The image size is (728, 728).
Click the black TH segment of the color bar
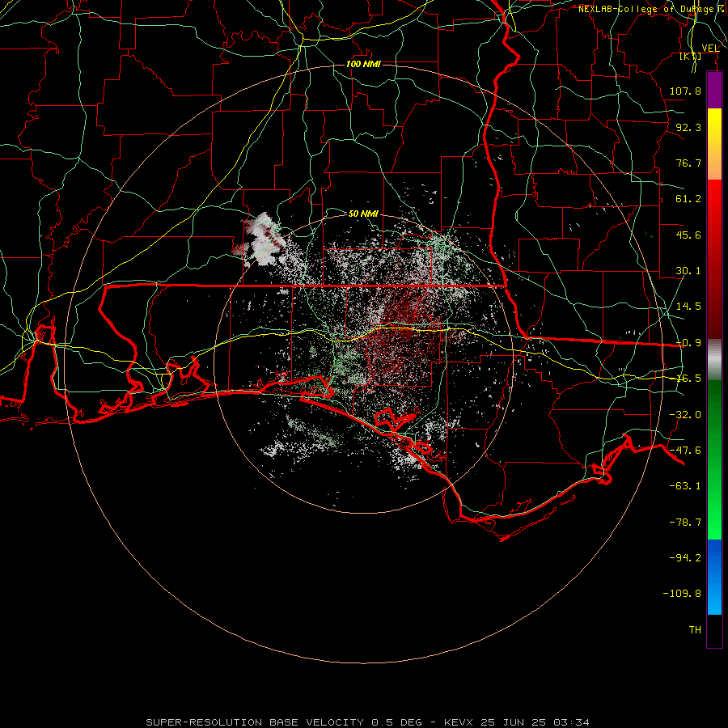tap(714, 630)
